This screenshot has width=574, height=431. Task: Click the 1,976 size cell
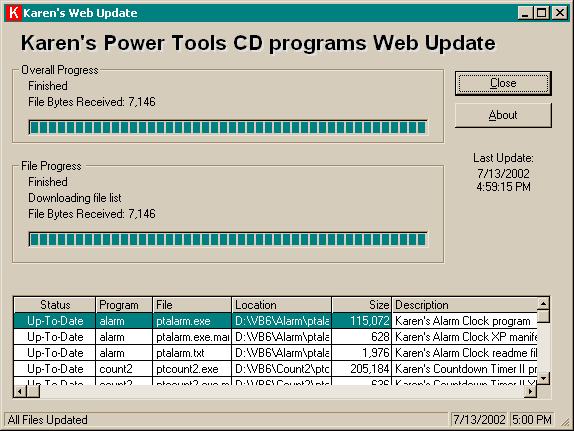(x=362, y=353)
